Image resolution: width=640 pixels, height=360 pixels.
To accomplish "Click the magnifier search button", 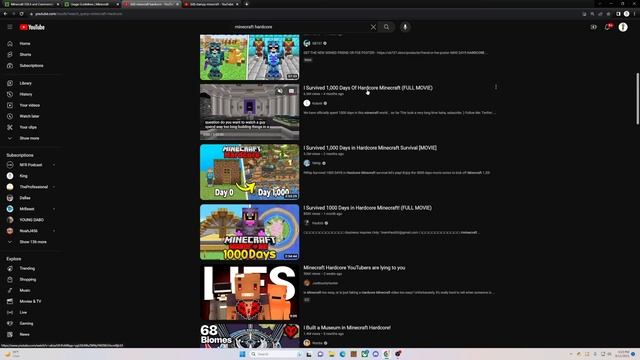I will [x=386, y=27].
